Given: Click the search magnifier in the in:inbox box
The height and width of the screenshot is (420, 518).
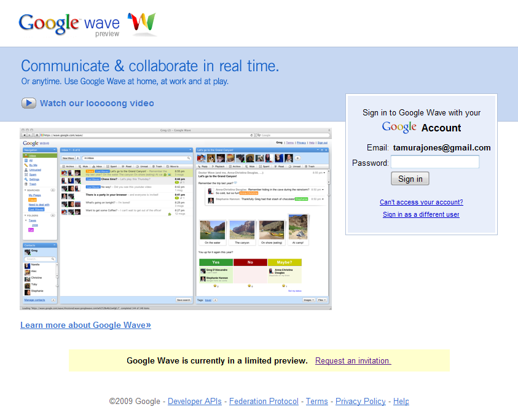Looking at the screenshot, I should (x=188, y=157).
